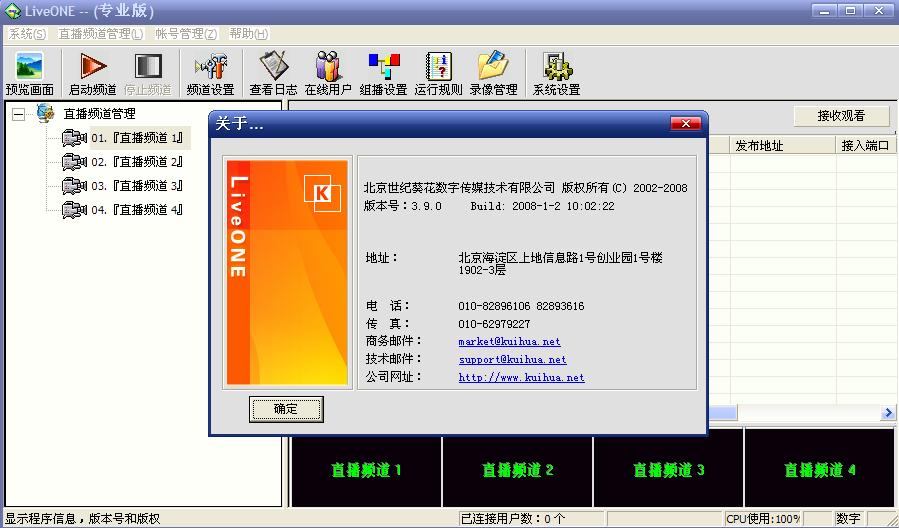Click camera icon of 直播频道 4
Image resolution: width=899 pixels, height=528 pixels.
(x=75, y=210)
